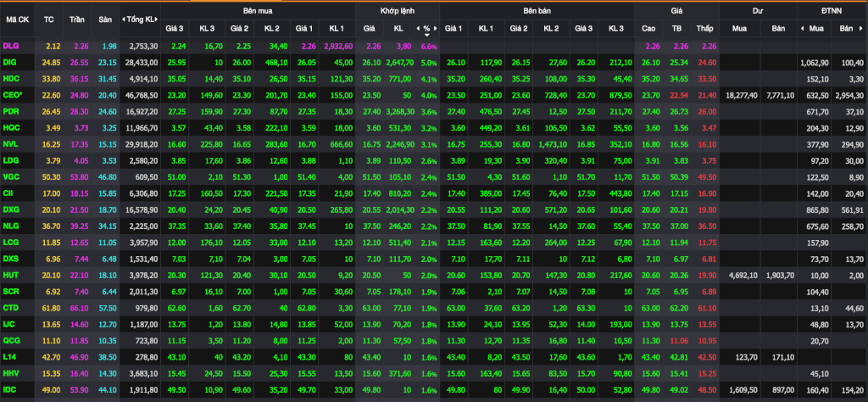Click the Dư Mua column header
Image resolution: width=868 pixels, height=402 pixels.
(739, 28)
